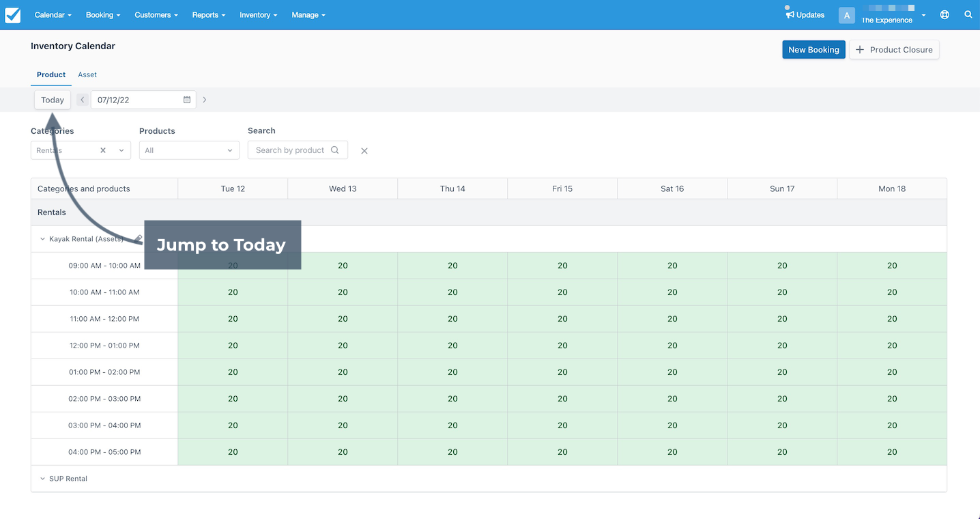Open the Products All dropdown
Image resolution: width=980 pixels, height=519 pixels.
(189, 150)
